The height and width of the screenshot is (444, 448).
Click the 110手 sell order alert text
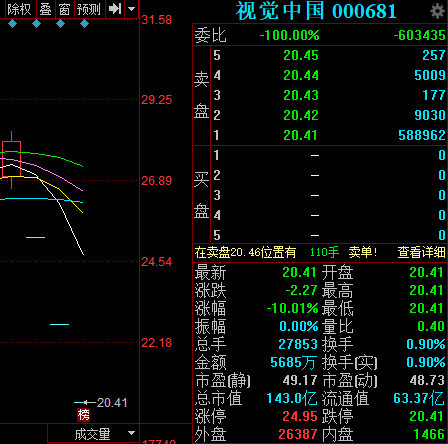point(324,252)
